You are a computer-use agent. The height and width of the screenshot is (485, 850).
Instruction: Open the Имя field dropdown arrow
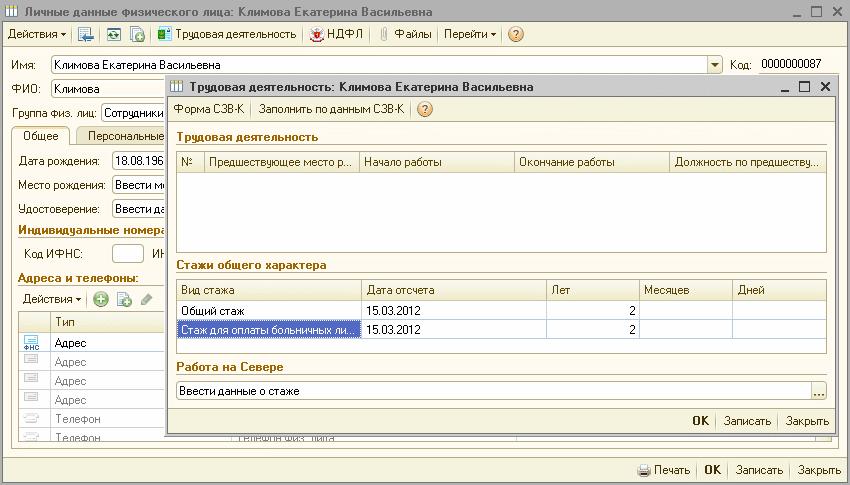tap(714, 64)
